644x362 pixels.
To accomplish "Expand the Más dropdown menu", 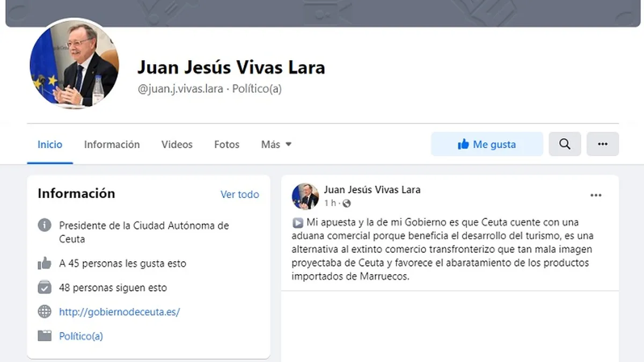I will click(x=276, y=144).
